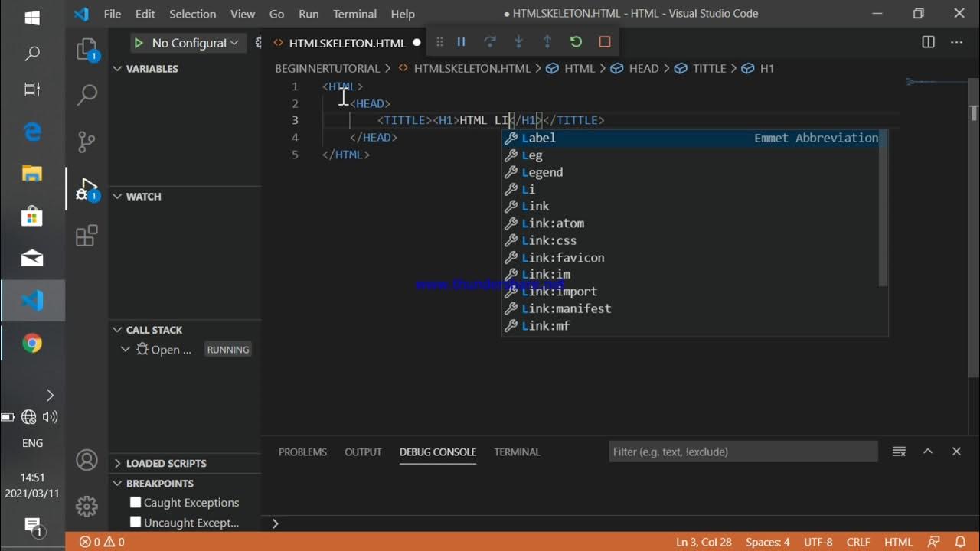The height and width of the screenshot is (551, 980).
Task: Open the Accounts menu icon
Action: click(87, 460)
